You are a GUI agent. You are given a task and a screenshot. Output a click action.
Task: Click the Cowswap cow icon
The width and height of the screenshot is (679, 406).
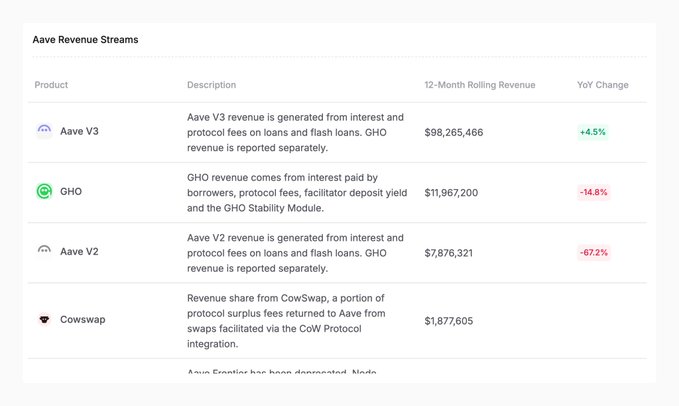44,319
